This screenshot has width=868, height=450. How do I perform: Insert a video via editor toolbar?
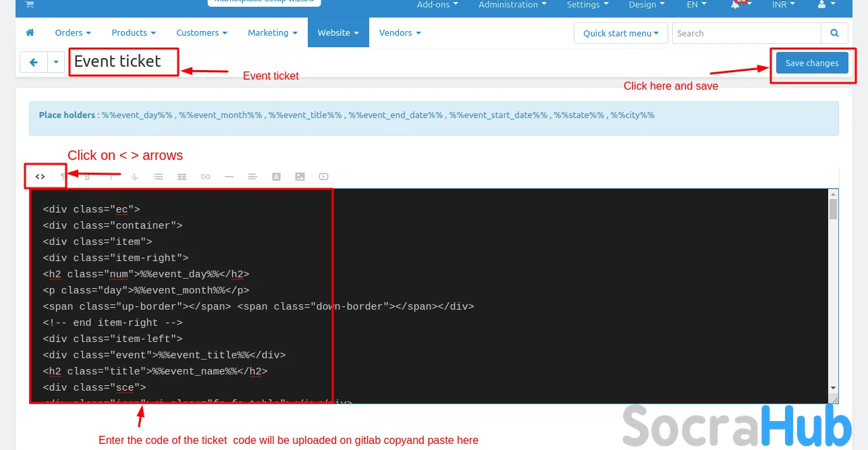[x=324, y=177]
